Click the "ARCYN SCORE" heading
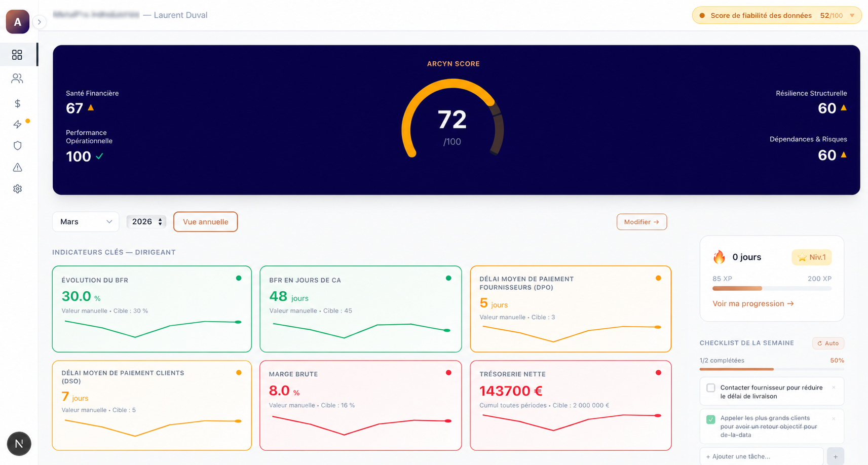The width and height of the screenshot is (868, 465). click(x=453, y=64)
